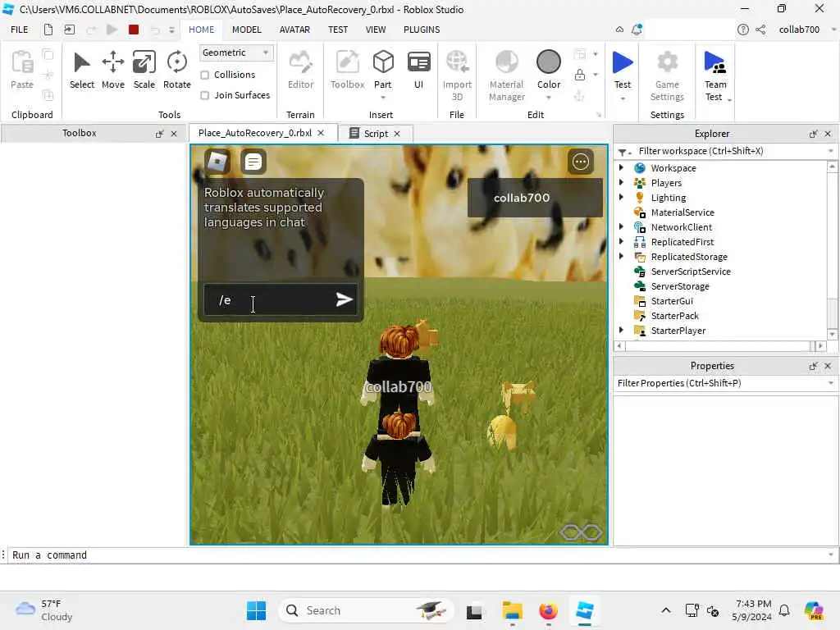Viewport: 840px width, 630px height.
Task: Switch to the MODEL ribbon tab
Action: click(246, 30)
